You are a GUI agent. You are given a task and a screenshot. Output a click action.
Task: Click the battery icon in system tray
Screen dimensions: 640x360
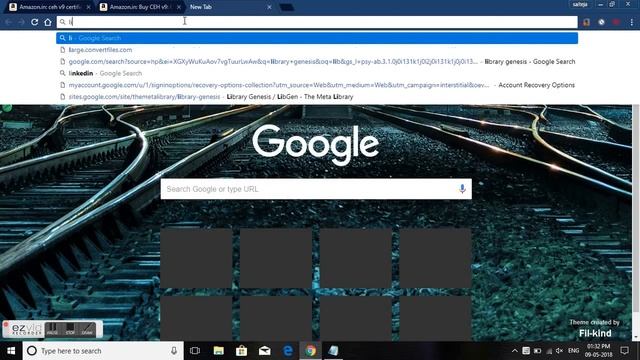click(538, 351)
